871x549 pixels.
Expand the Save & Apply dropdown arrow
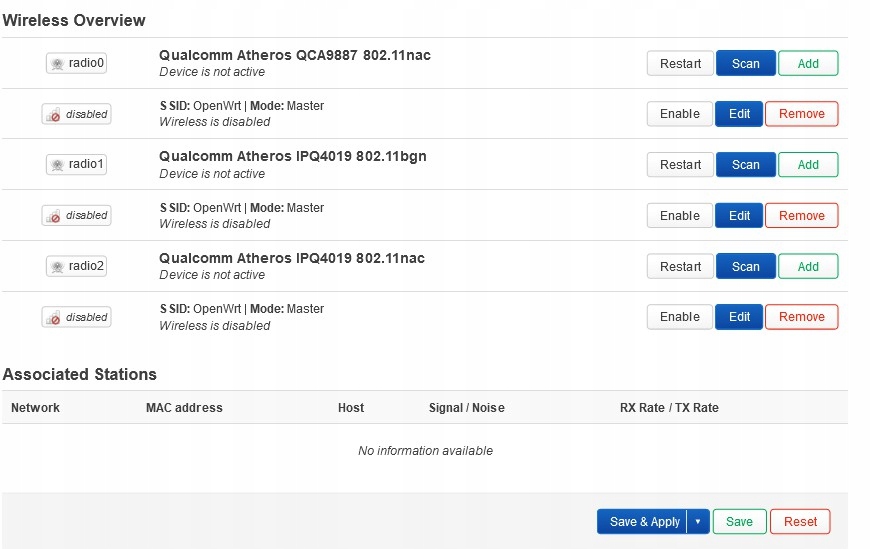[698, 522]
